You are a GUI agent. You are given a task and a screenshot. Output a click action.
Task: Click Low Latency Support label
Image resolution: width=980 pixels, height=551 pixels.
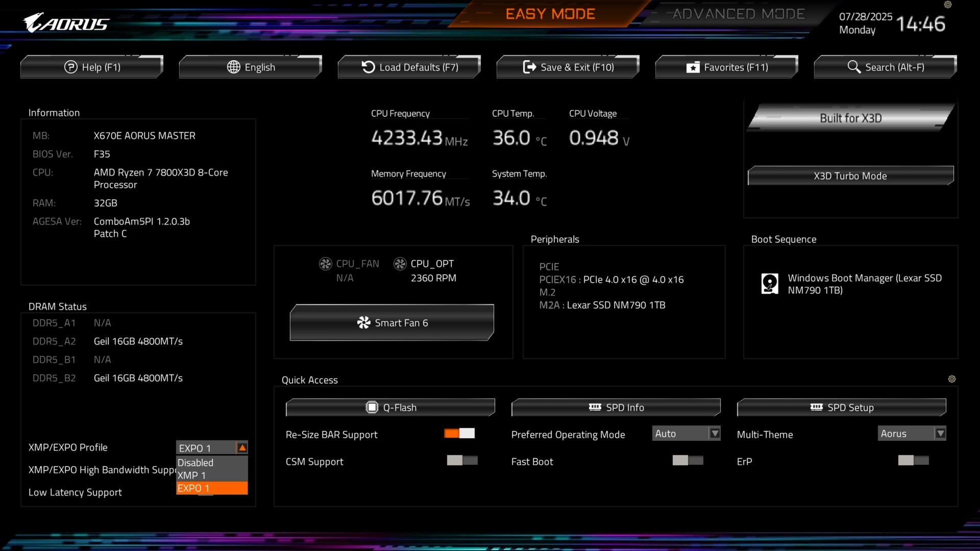click(x=75, y=492)
